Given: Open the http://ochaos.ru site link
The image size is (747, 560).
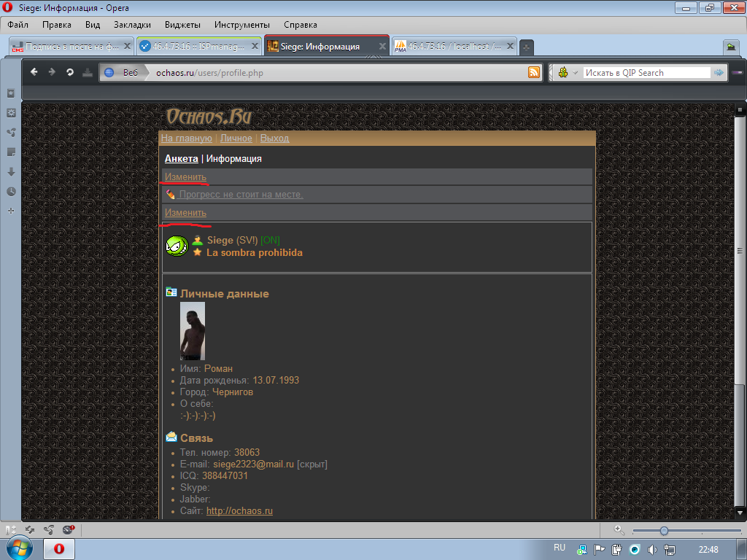Looking at the screenshot, I should pyautogui.click(x=239, y=511).
